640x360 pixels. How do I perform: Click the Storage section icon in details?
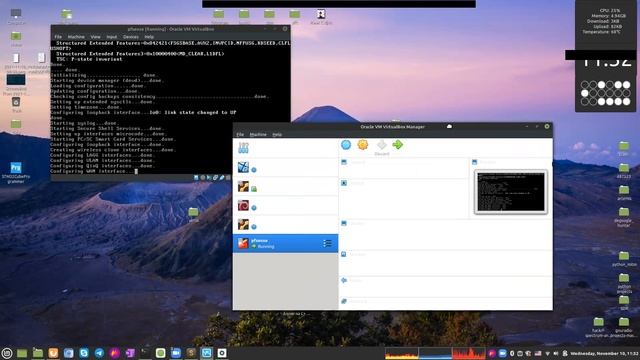[344, 254]
